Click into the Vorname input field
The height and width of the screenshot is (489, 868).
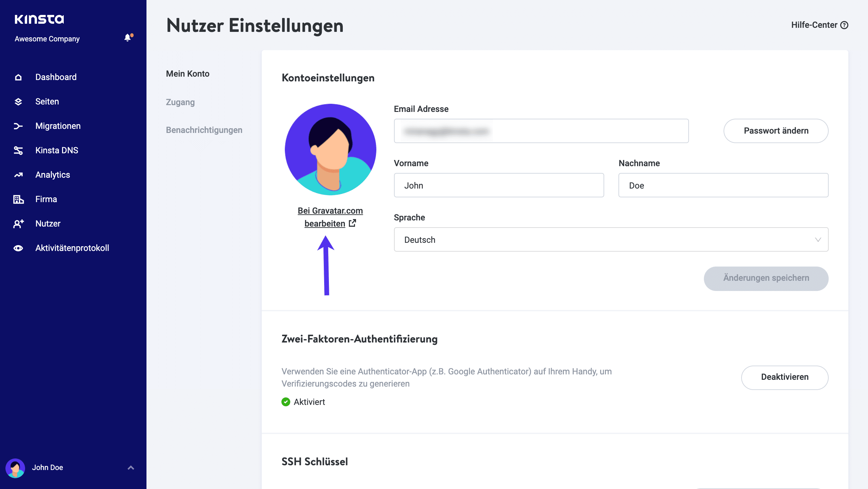pyautogui.click(x=498, y=185)
